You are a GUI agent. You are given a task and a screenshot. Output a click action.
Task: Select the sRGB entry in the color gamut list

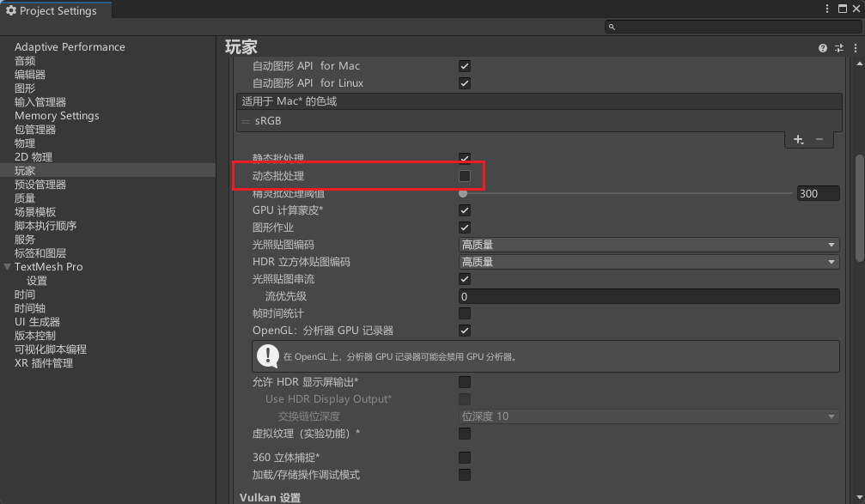(x=268, y=122)
